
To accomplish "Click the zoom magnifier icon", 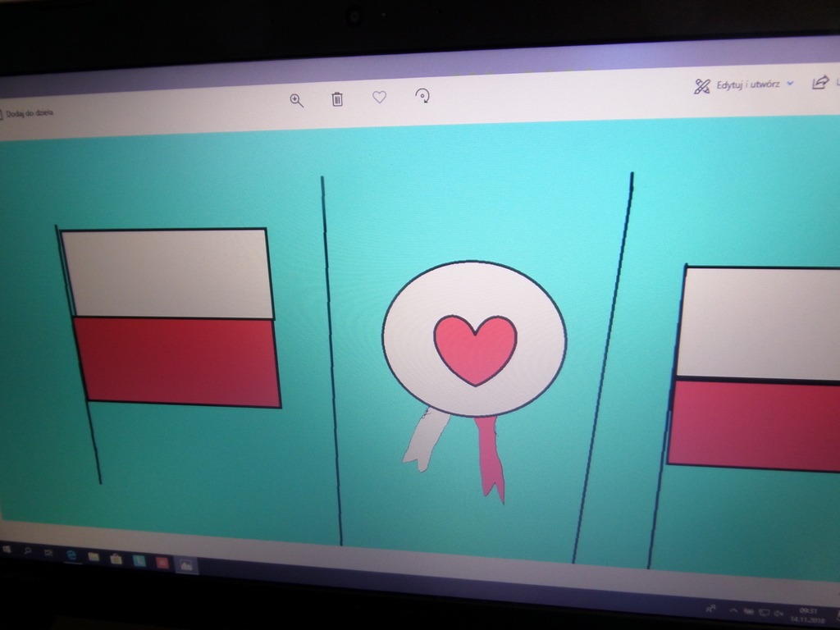I will tap(296, 100).
